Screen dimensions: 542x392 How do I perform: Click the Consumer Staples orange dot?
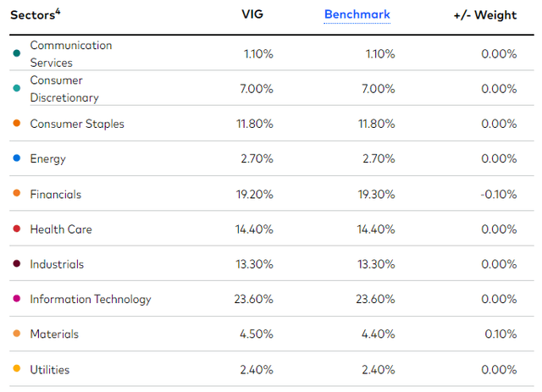17,124
